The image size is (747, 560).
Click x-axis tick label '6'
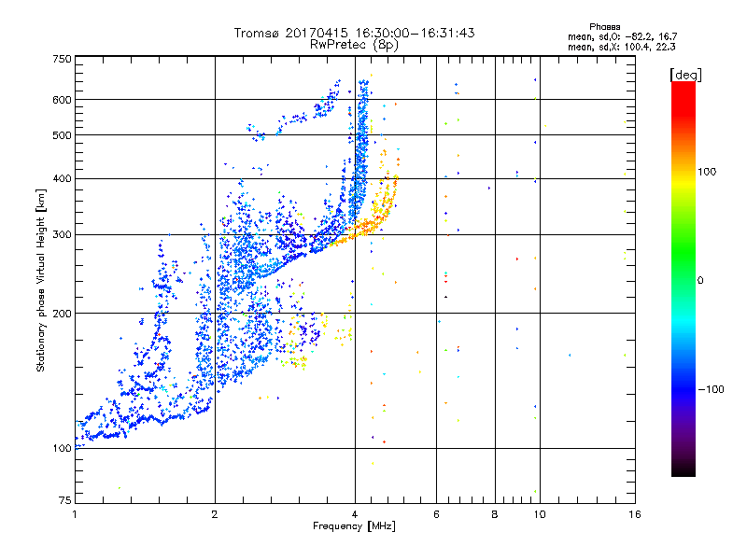436,514
